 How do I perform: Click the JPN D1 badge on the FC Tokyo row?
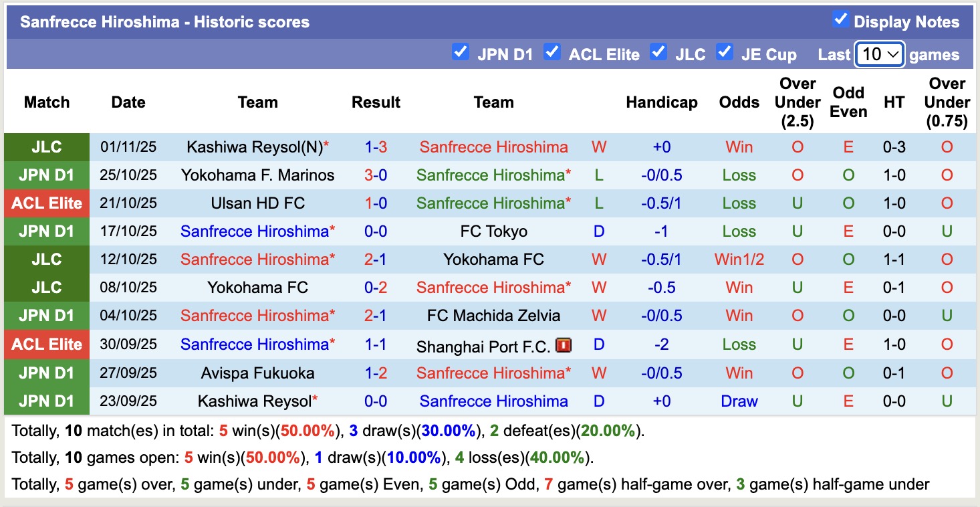[46, 231]
